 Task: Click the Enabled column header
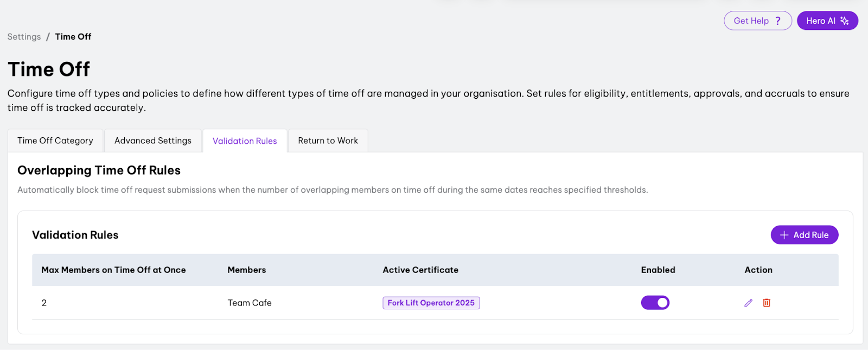658,270
